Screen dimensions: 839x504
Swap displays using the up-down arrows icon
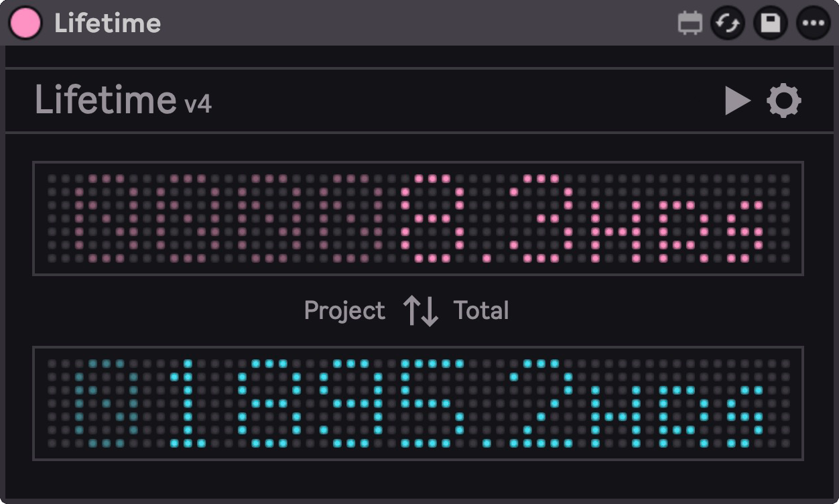click(420, 311)
